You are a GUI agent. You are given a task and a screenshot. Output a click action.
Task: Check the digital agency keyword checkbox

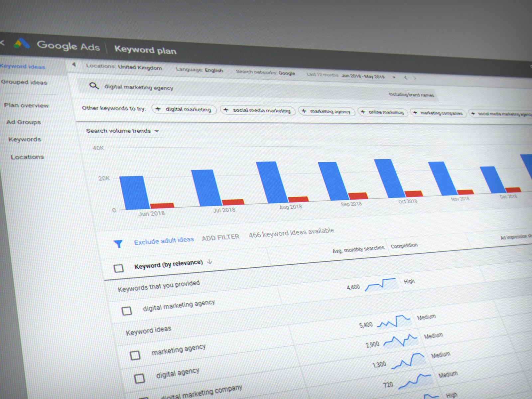(x=139, y=378)
